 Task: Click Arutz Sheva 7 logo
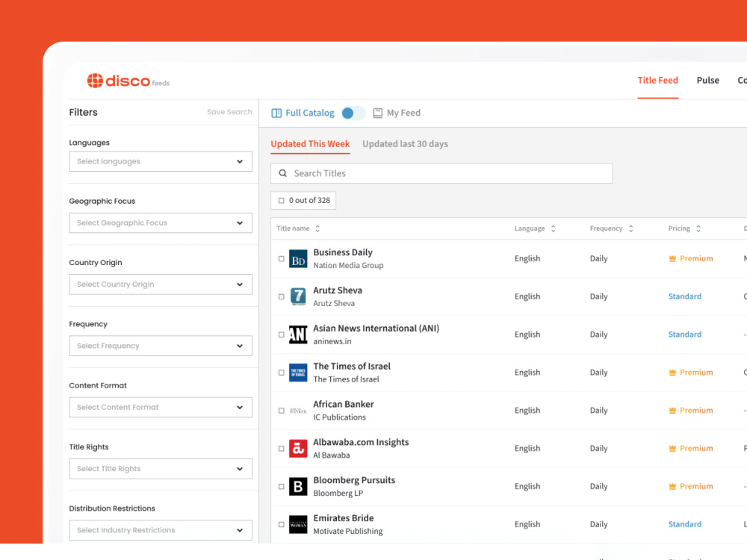pyautogui.click(x=298, y=296)
